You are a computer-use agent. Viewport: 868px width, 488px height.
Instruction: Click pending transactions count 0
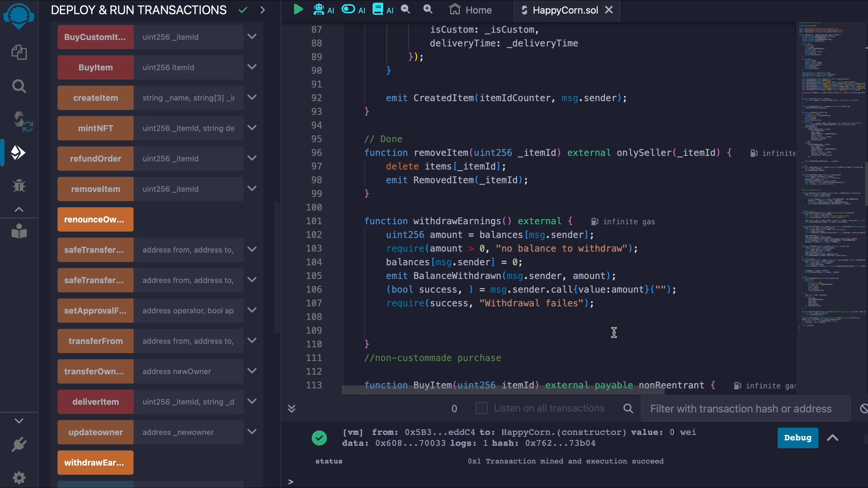pos(454,408)
